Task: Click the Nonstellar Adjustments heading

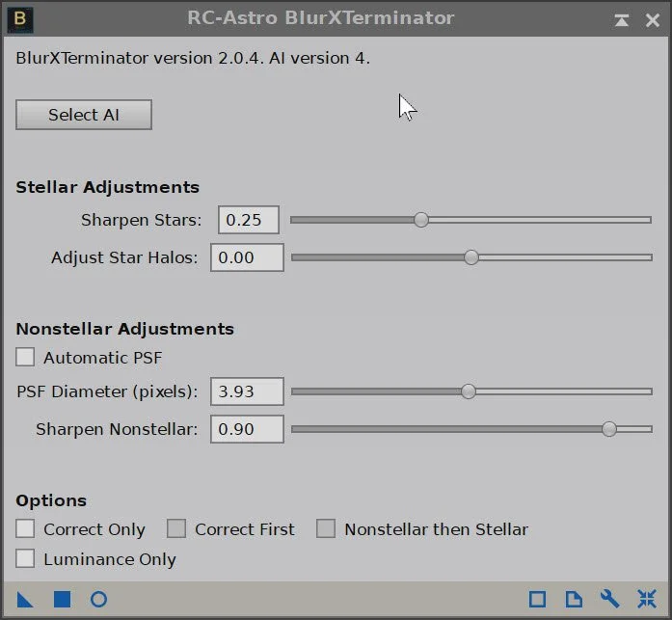Action: click(125, 329)
